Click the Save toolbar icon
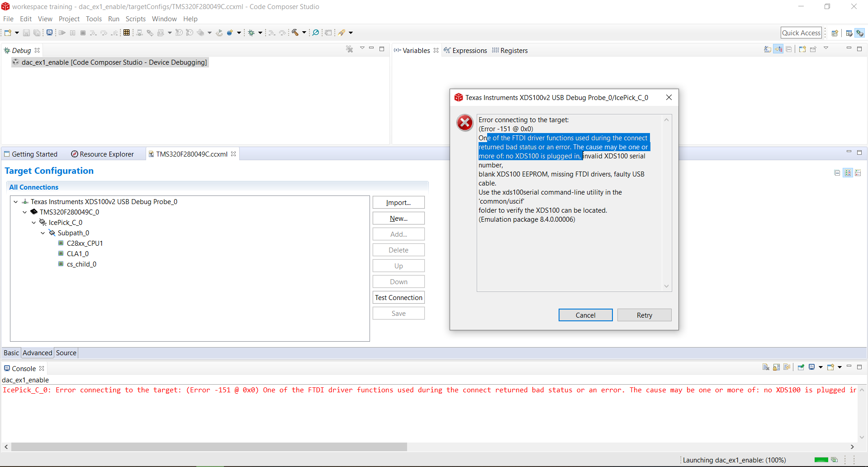This screenshot has width=868, height=467. pyautogui.click(x=26, y=33)
